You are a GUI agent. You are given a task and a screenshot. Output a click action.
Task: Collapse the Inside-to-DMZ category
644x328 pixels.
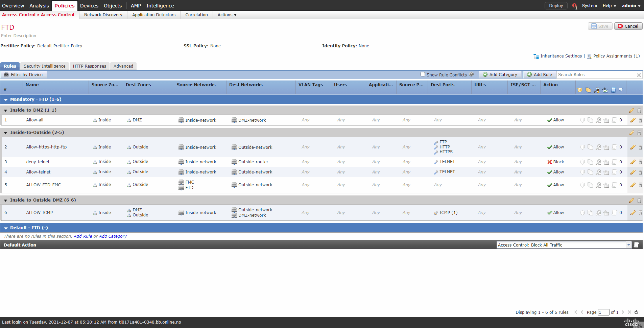(x=6, y=111)
